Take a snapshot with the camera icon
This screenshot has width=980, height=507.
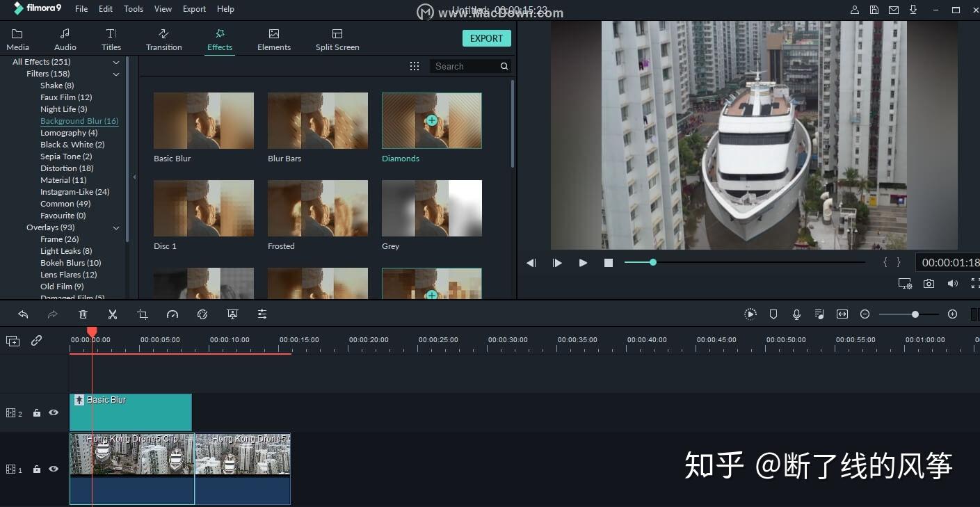pos(929,283)
